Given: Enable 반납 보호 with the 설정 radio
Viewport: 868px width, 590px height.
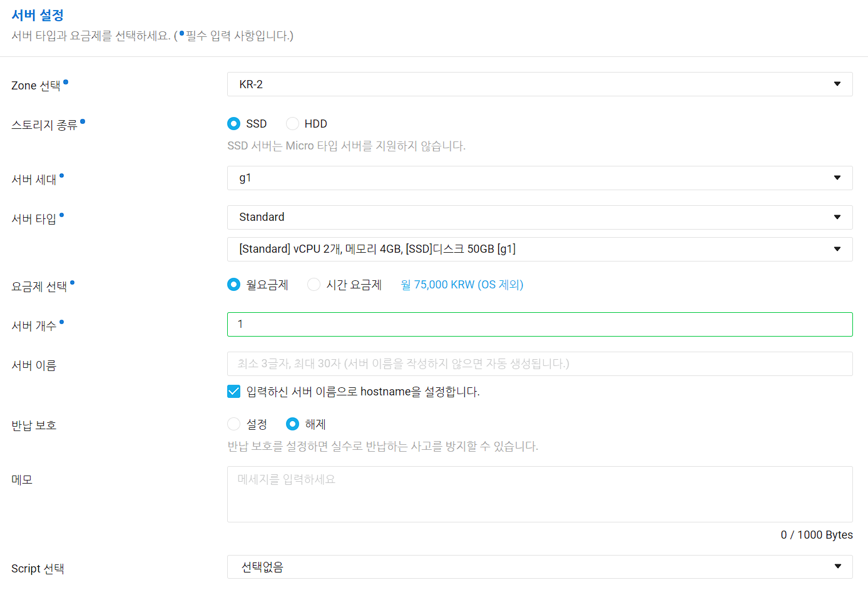Looking at the screenshot, I should 234,424.
